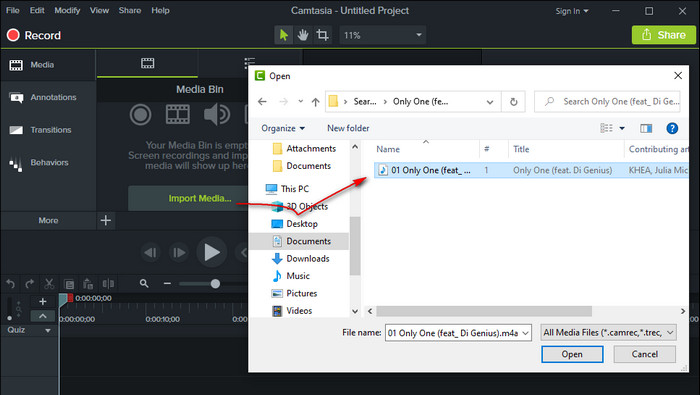Select the arrow Edit mode tool

coord(283,35)
